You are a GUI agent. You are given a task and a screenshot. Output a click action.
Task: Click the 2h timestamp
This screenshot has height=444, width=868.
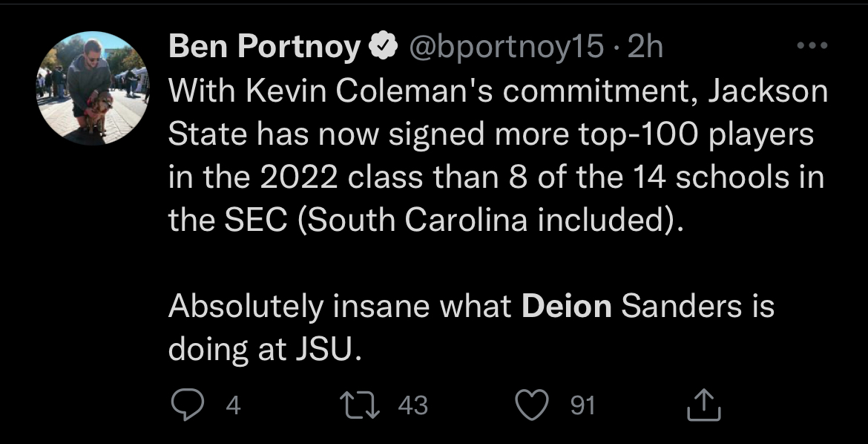[x=644, y=48]
